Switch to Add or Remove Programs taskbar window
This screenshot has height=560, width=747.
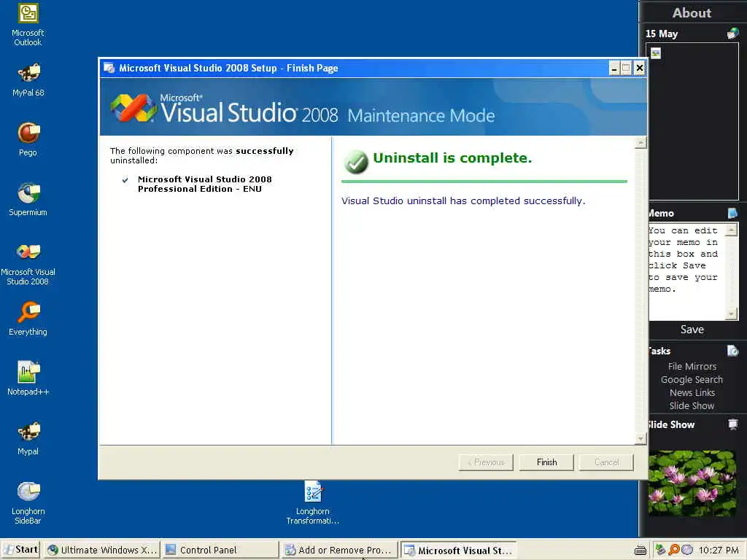338,550
